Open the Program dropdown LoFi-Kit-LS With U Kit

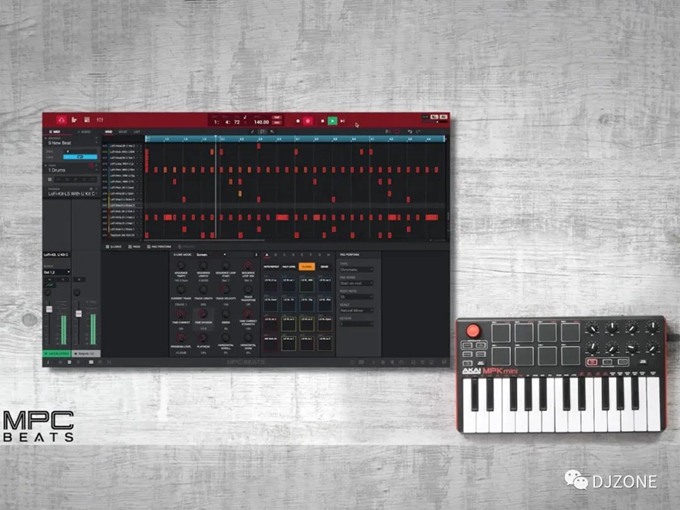(x=72, y=193)
